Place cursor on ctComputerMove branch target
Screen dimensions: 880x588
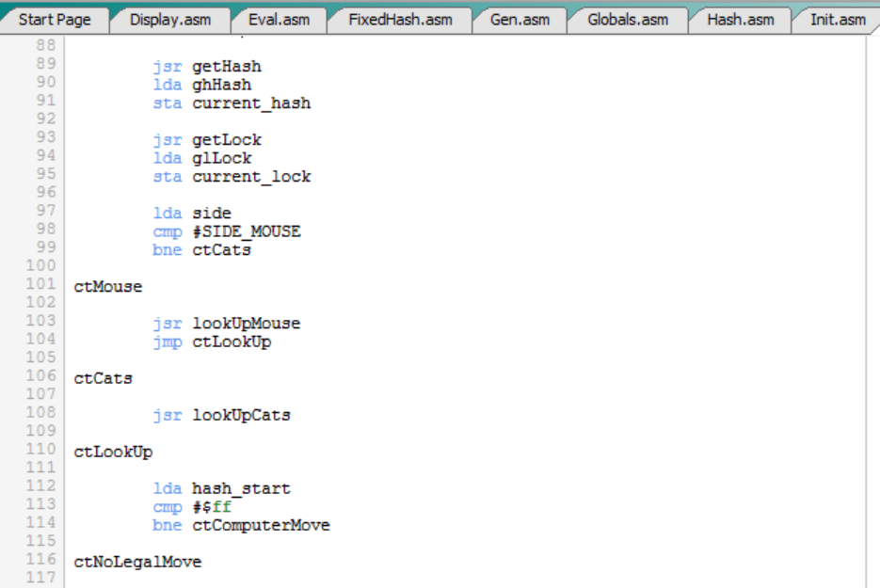tap(262, 526)
